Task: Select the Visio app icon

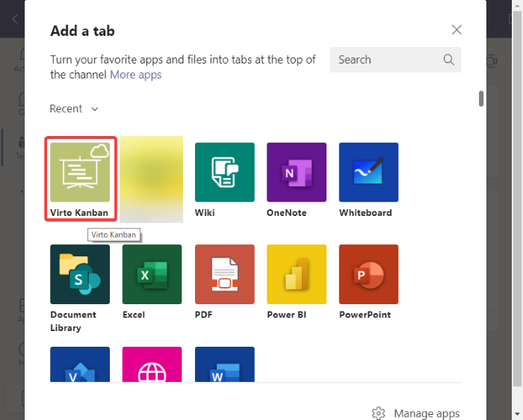Action: [x=80, y=365]
